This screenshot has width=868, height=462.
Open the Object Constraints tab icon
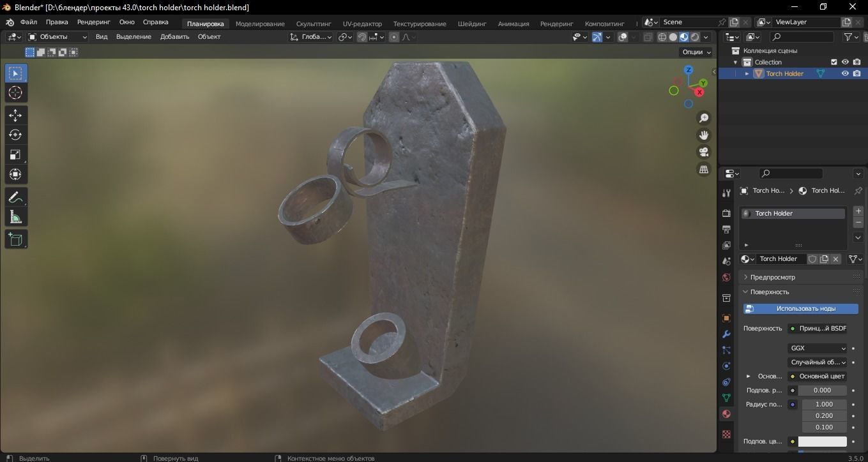[726, 382]
